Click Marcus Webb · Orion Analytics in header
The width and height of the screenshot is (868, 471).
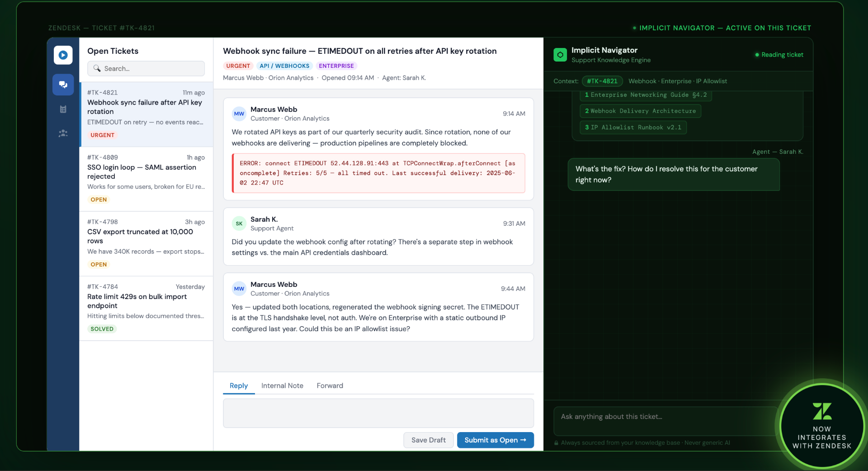pyautogui.click(x=268, y=78)
